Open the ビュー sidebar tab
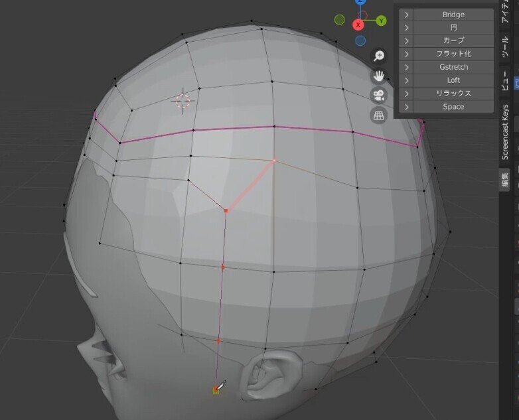The height and width of the screenshot is (420, 519). point(505,80)
